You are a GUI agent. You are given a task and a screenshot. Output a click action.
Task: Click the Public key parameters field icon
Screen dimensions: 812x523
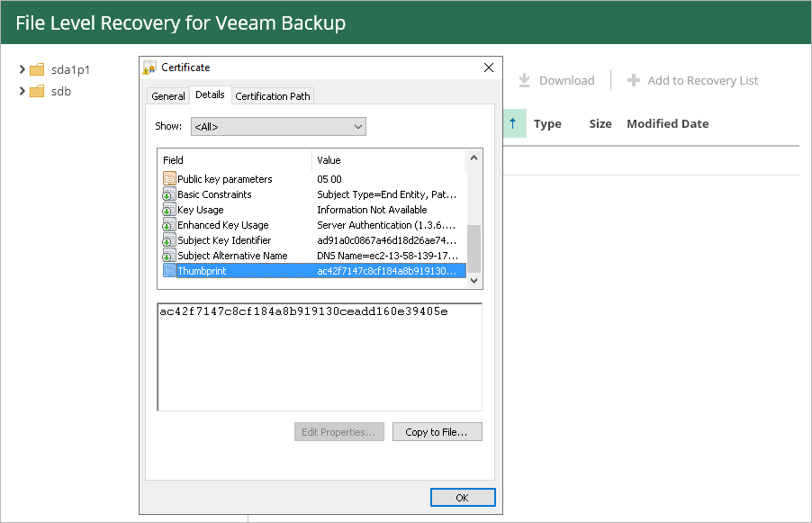[x=168, y=179]
